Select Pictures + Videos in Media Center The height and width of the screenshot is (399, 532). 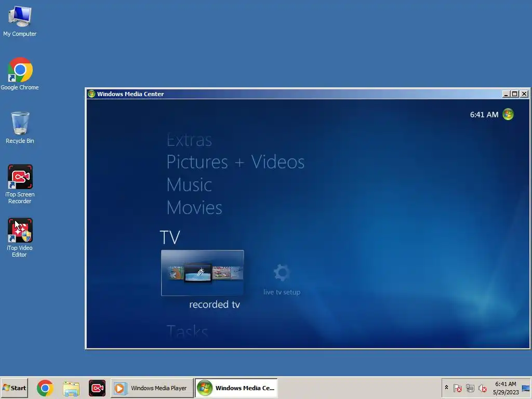pos(235,162)
